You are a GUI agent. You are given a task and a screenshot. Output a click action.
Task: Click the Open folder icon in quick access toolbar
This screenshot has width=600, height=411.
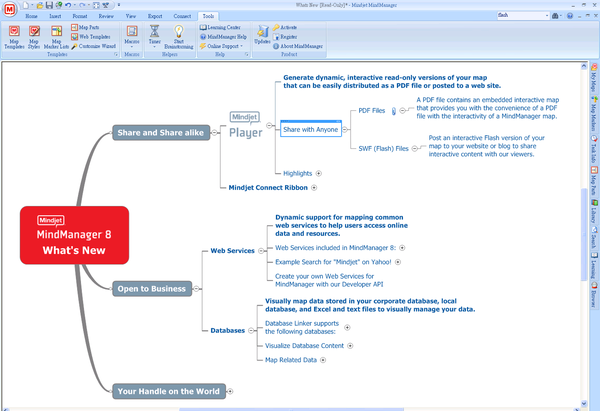[39, 5]
